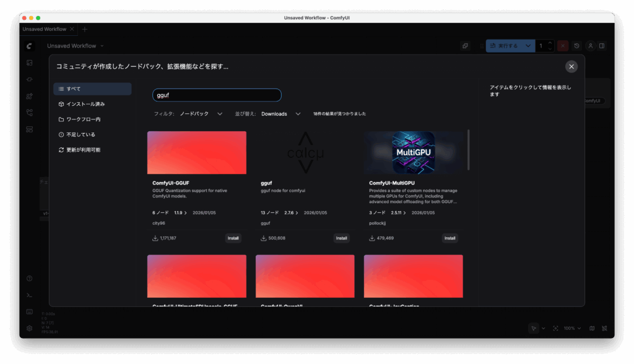Select the 不足している missing nodes category

(x=92, y=134)
